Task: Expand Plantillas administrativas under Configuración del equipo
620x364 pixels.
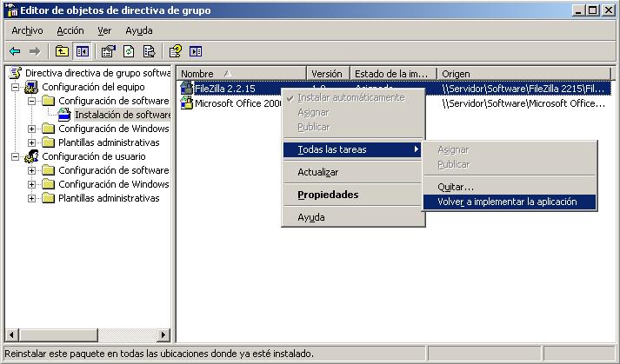Action: pos(32,142)
